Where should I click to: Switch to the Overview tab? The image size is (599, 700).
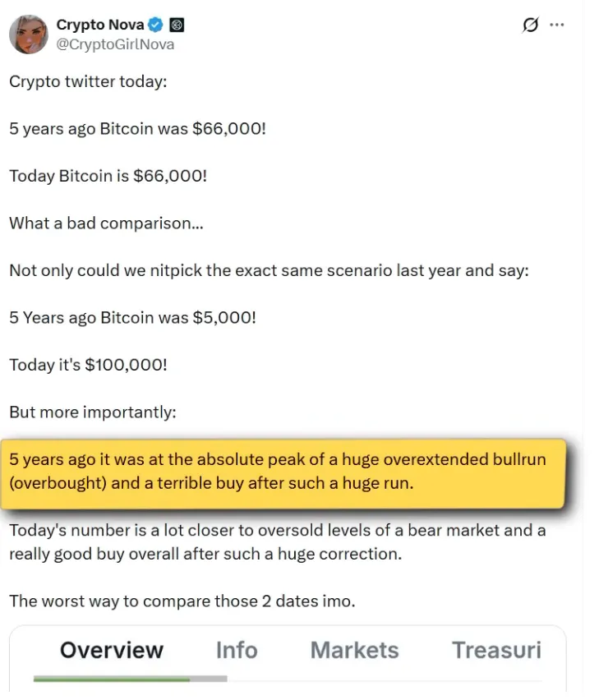tap(112, 650)
